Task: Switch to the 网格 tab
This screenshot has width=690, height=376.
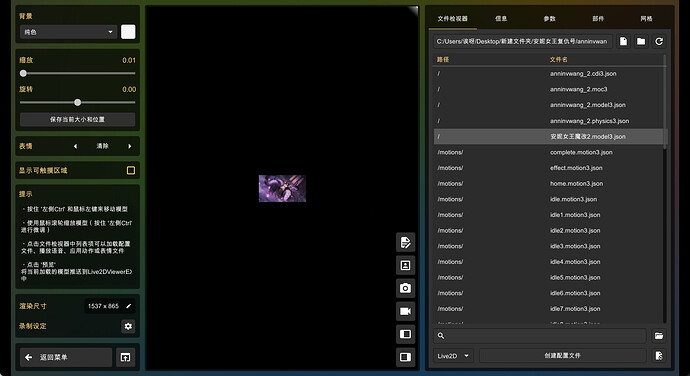Action: 646,18
